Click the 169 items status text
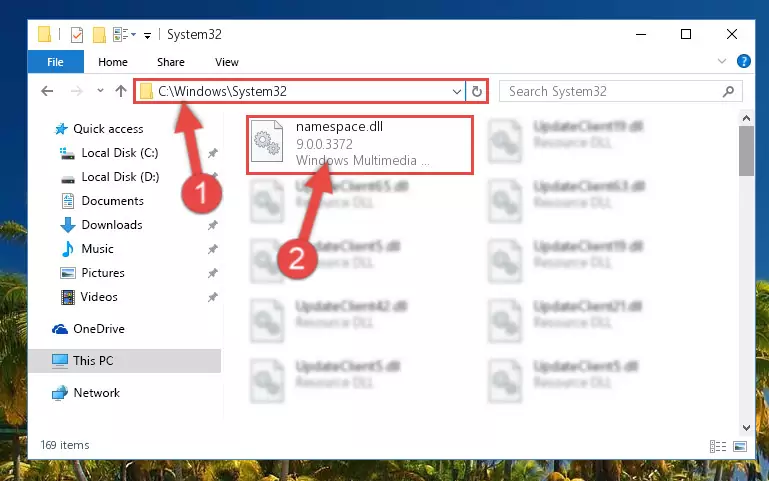This screenshot has width=769, height=481. tap(65, 445)
